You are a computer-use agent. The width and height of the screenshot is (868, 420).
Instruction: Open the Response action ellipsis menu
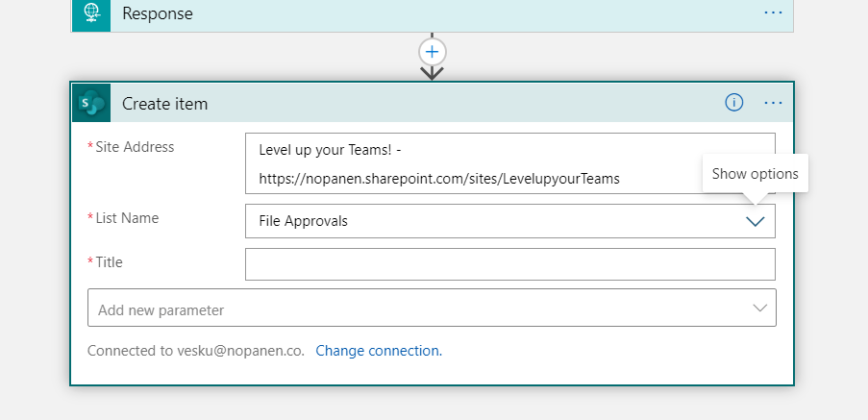pyautogui.click(x=773, y=13)
